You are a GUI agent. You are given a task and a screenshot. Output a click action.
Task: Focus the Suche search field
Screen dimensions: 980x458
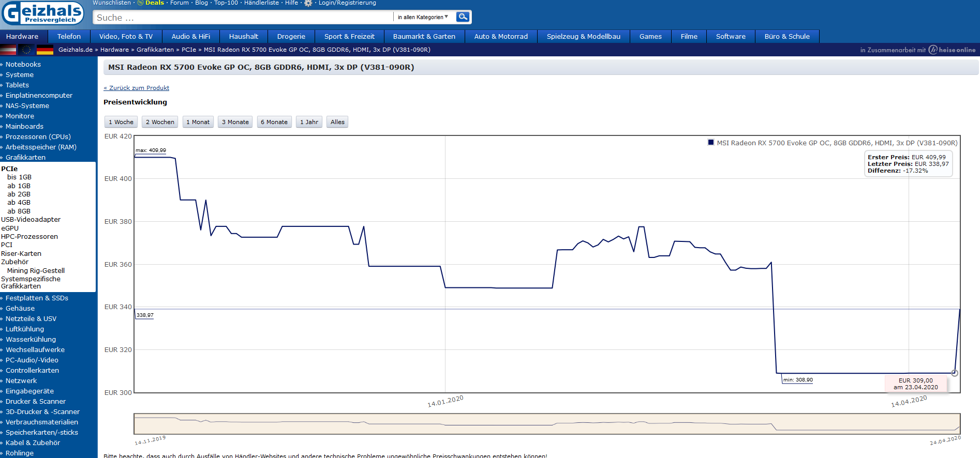[243, 18]
